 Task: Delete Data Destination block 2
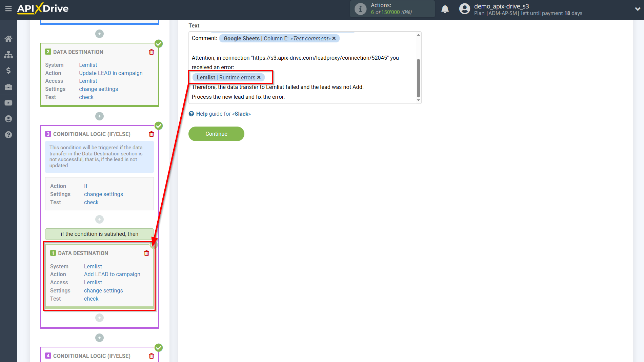[x=152, y=52]
